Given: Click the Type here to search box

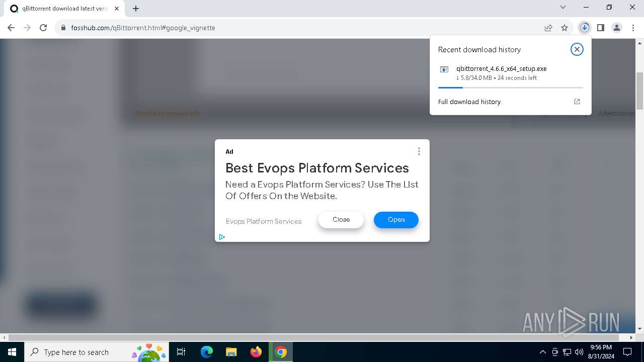Looking at the screenshot, I should click(x=96, y=352).
